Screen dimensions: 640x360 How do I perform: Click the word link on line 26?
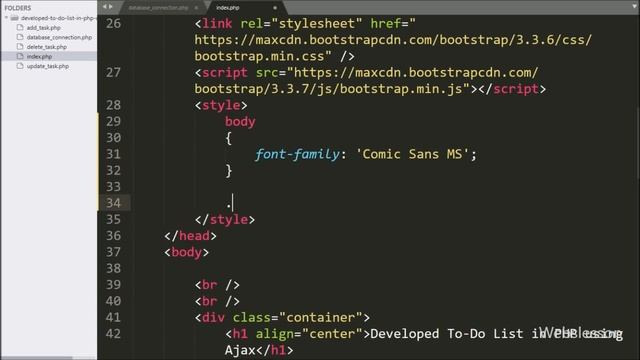point(217,24)
